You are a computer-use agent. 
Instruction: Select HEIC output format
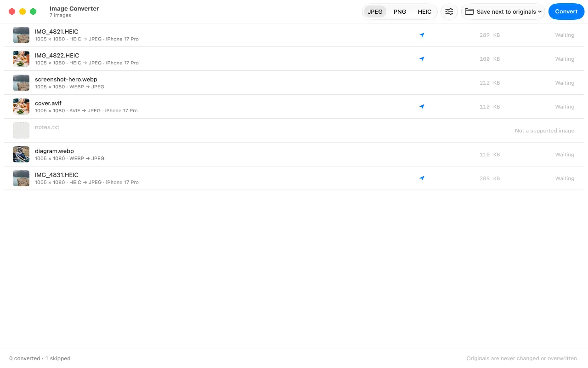(424, 11)
